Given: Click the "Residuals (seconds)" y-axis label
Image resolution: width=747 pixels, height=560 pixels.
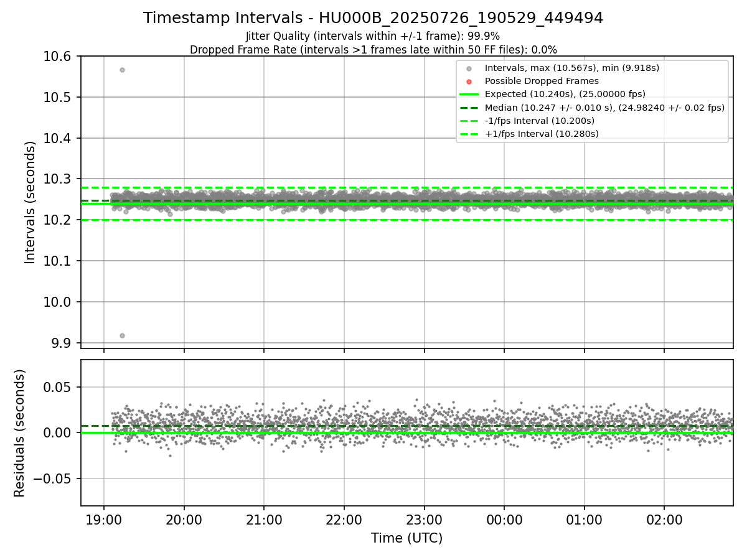Looking at the screenshot, I should coord(20,433).
